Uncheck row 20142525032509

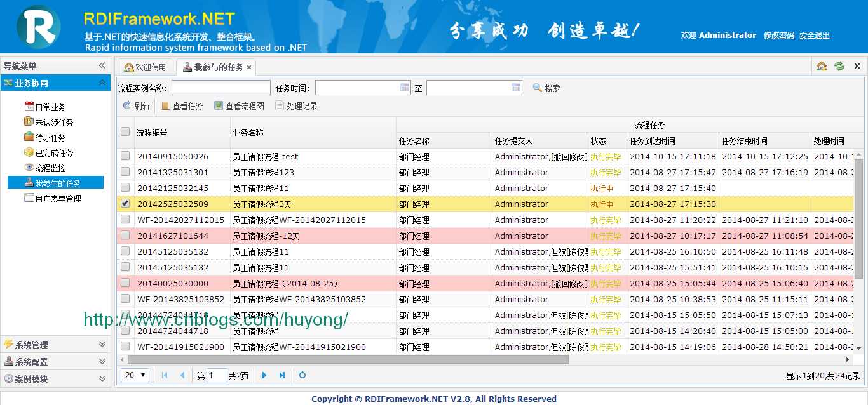[125, 203]
